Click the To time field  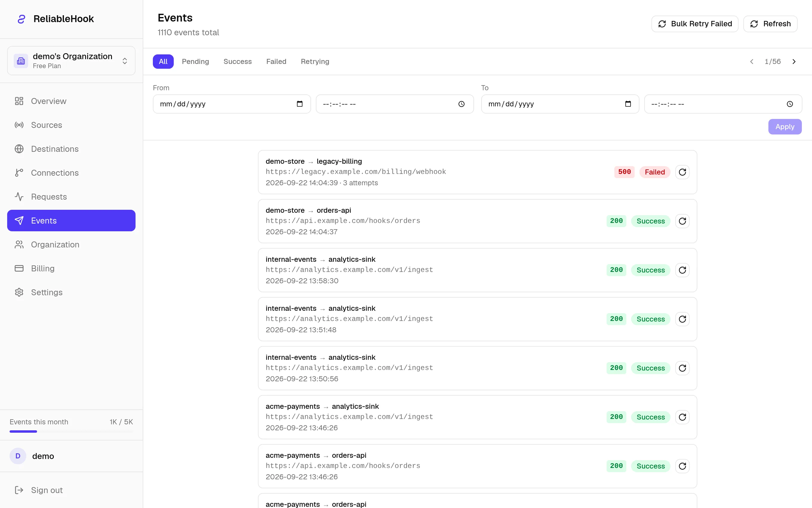pos(723,104)
